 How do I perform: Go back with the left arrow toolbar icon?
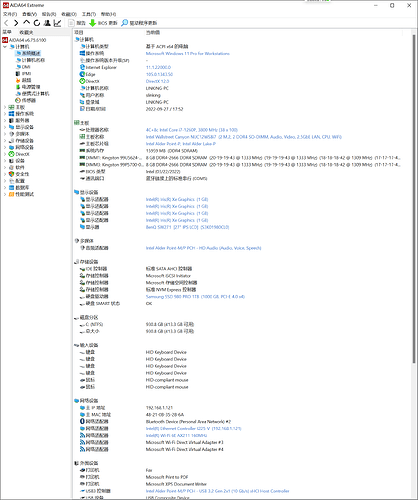(x=6, y=23)
